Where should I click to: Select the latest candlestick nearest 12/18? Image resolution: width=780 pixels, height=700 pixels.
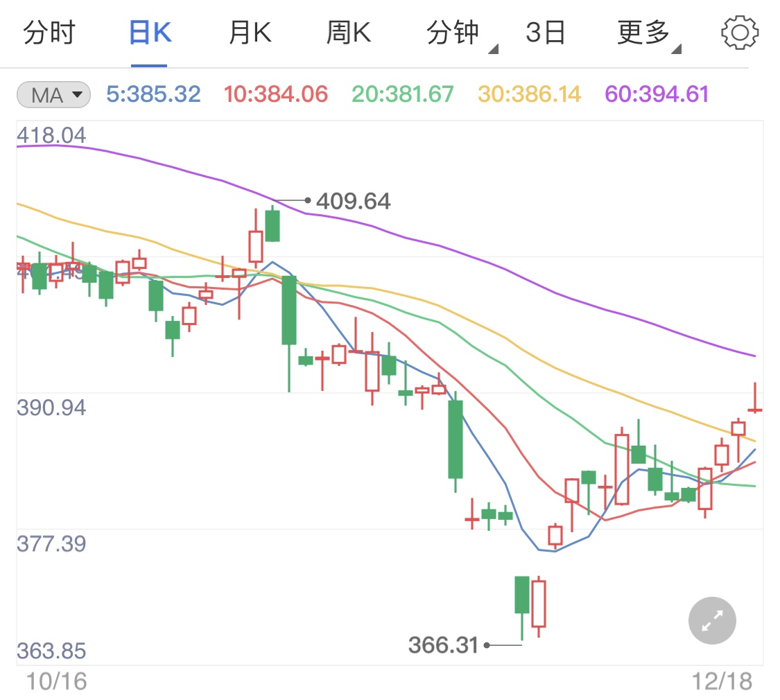(x=755, y=399)
